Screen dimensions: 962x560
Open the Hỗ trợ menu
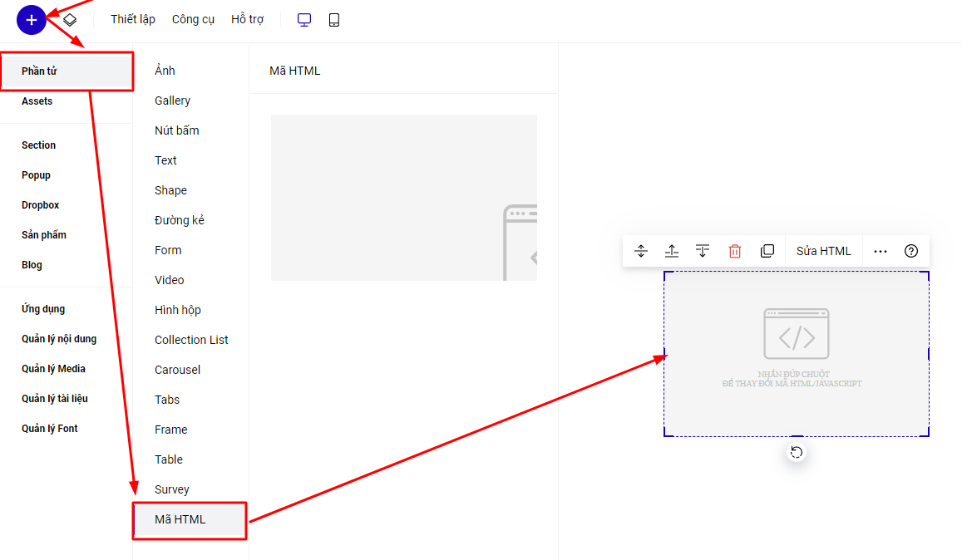click(x=247, y=19)
